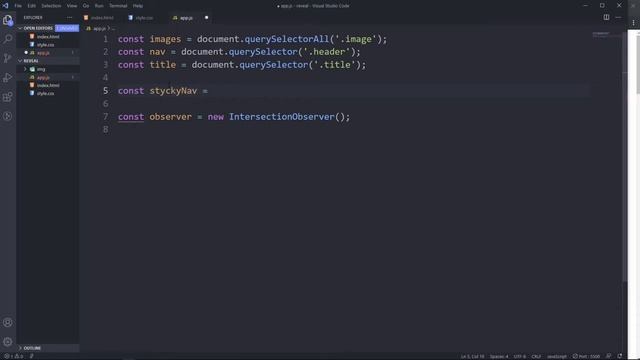Viewport: 640px width, 360px height.
Task: Click the CRLF end-of-line indicator
Action: [536, 356]
